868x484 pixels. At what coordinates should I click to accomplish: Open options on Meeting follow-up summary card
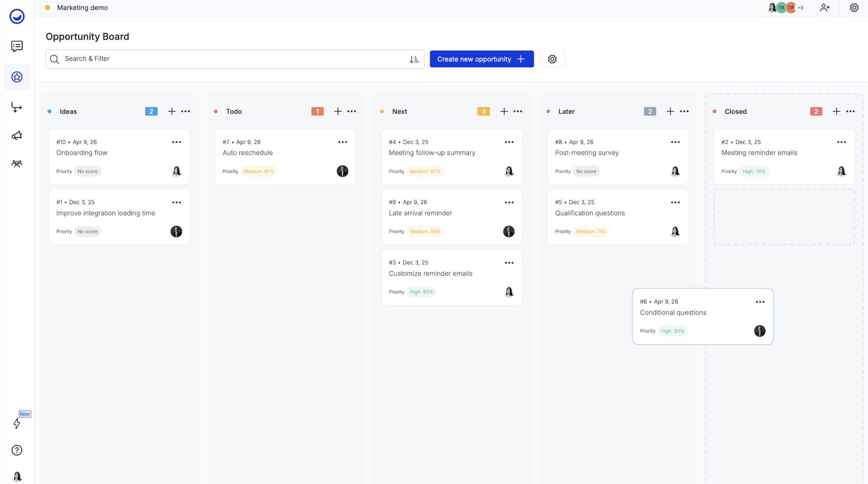tap(509, 142)
